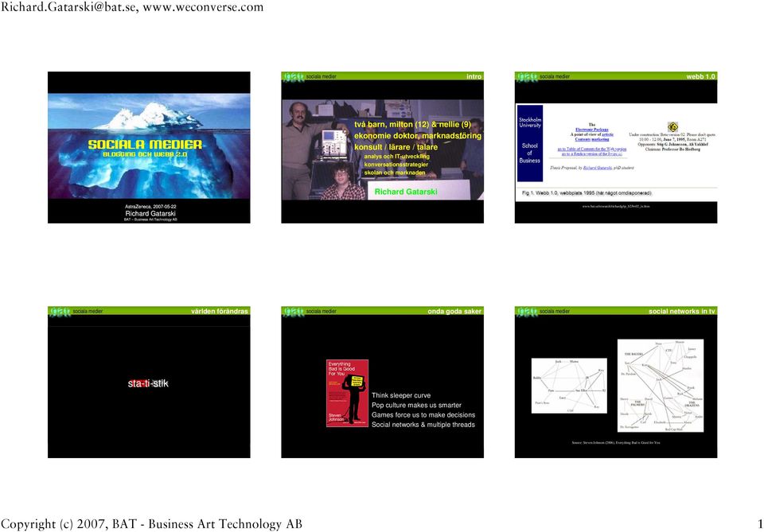The width and height of the screenshot is (764, 532).
Task: Click the 'intro' header title
Action: click(x=474, y=76)
